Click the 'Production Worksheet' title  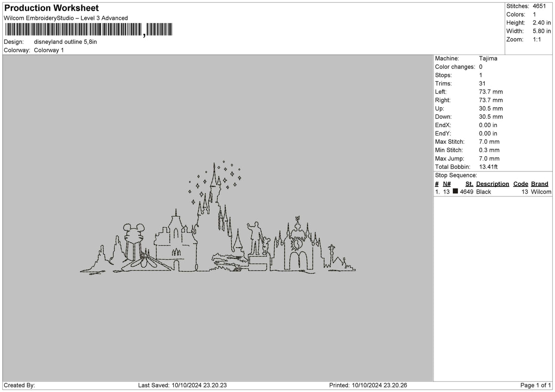coord(51,8)
